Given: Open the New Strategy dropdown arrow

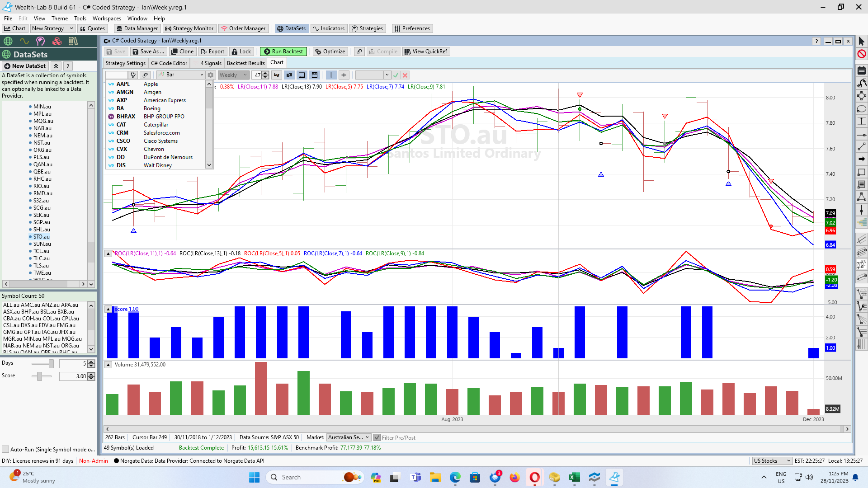Looking at the screenshot, I should pyautogui.click(x=71, y=28).
